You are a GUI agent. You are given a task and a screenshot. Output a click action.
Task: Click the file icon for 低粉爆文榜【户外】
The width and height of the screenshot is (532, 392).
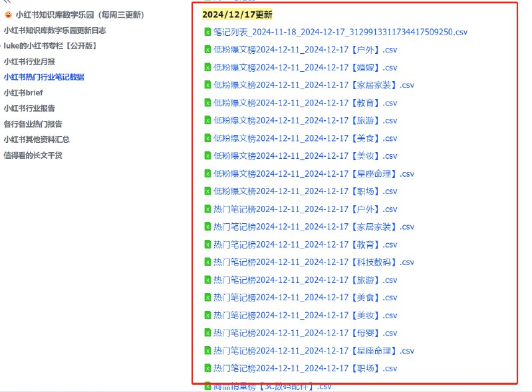(207, 50)
